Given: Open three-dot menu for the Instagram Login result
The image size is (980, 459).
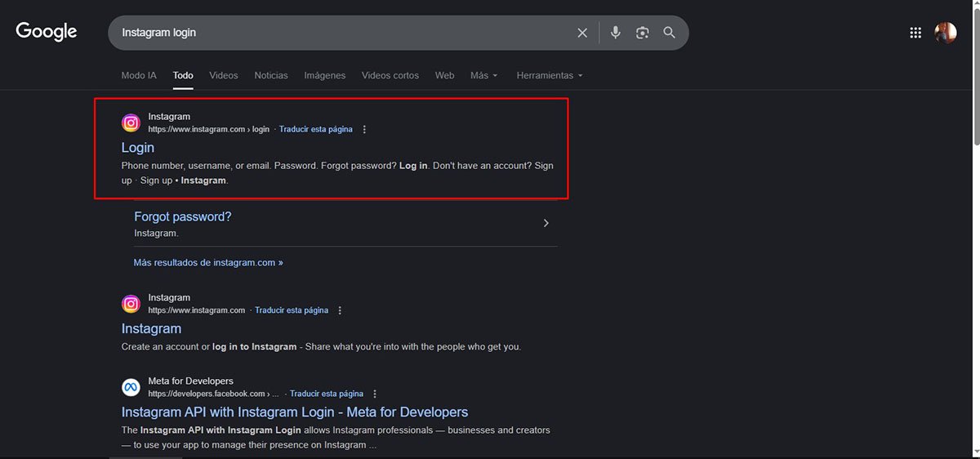Looking at the screenshot, I should tap(364, 129).
